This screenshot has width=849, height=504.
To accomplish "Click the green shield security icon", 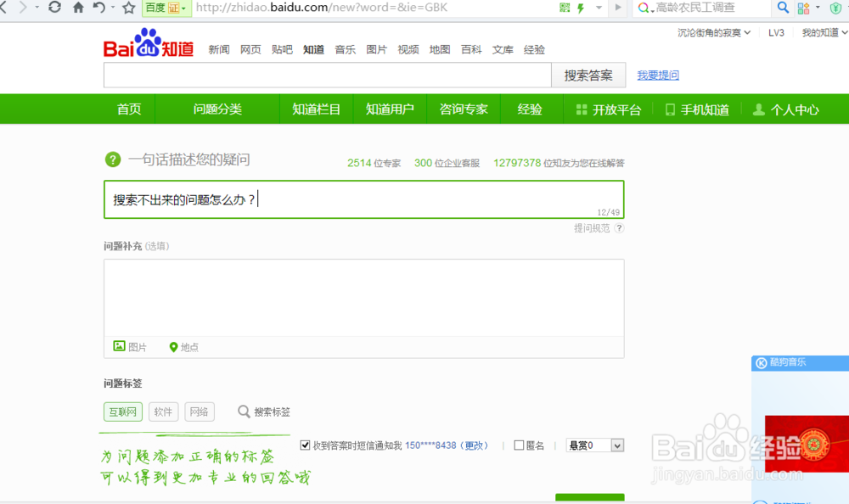I will (835, 8).
